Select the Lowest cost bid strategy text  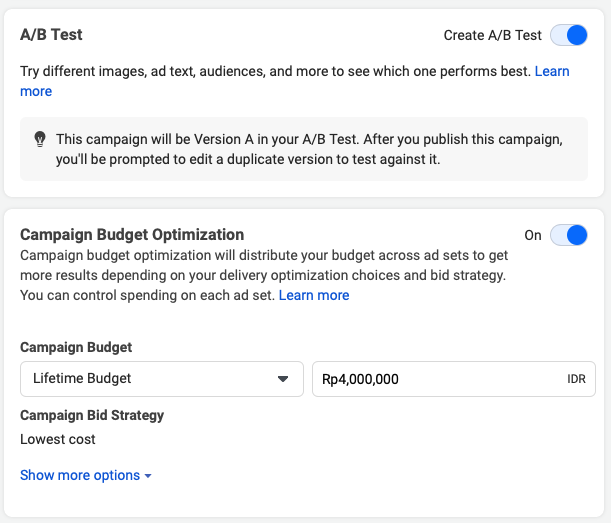coord(58,439)
